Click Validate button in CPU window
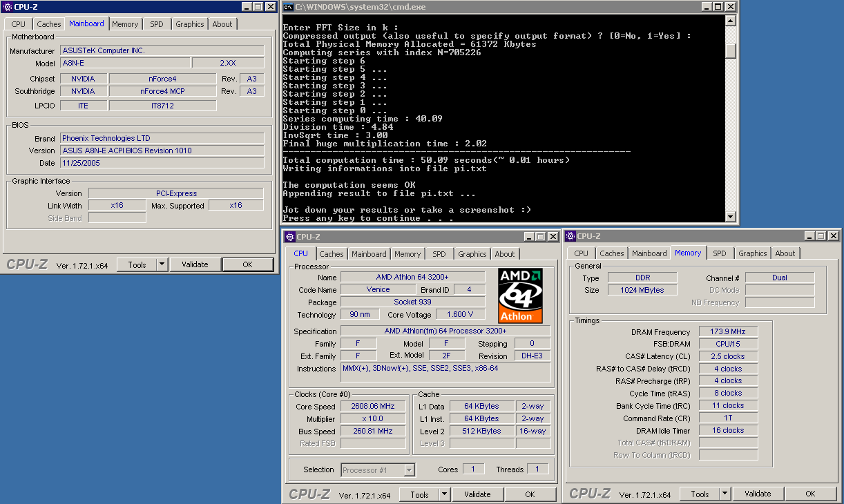844x504 pixels. [477, 494]
